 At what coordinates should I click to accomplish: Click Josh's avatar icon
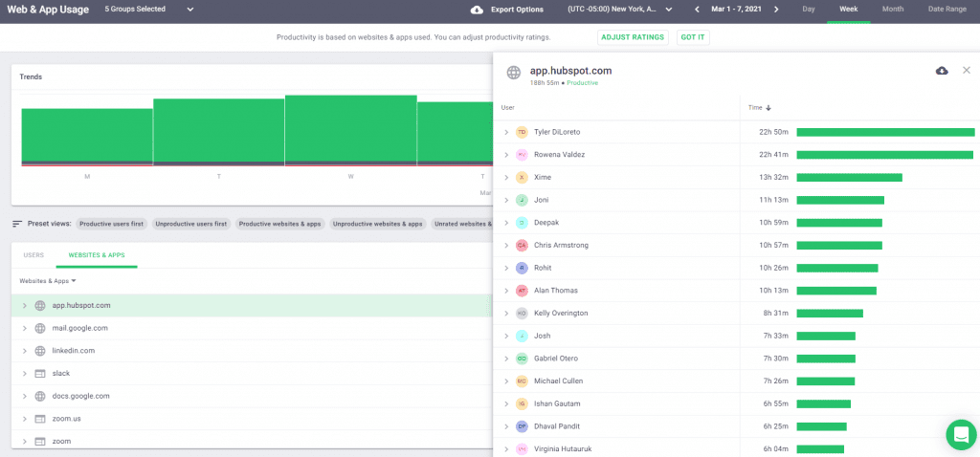522,336
